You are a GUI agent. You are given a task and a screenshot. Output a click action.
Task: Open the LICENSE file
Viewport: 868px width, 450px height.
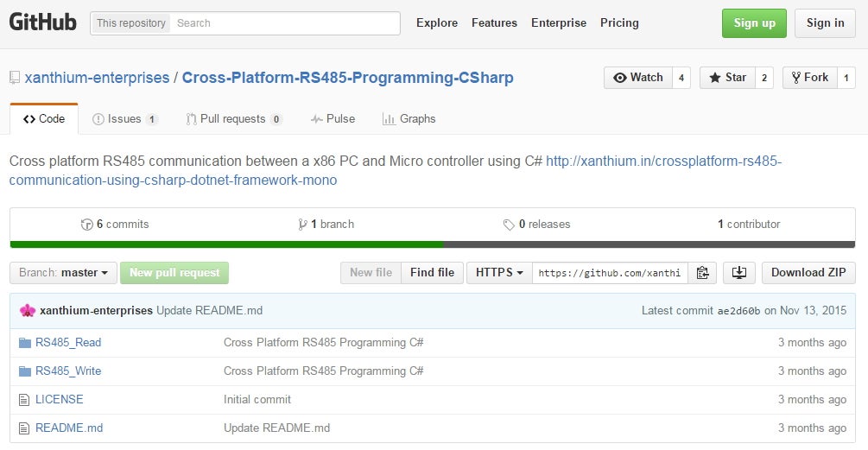tap(60, 400)
